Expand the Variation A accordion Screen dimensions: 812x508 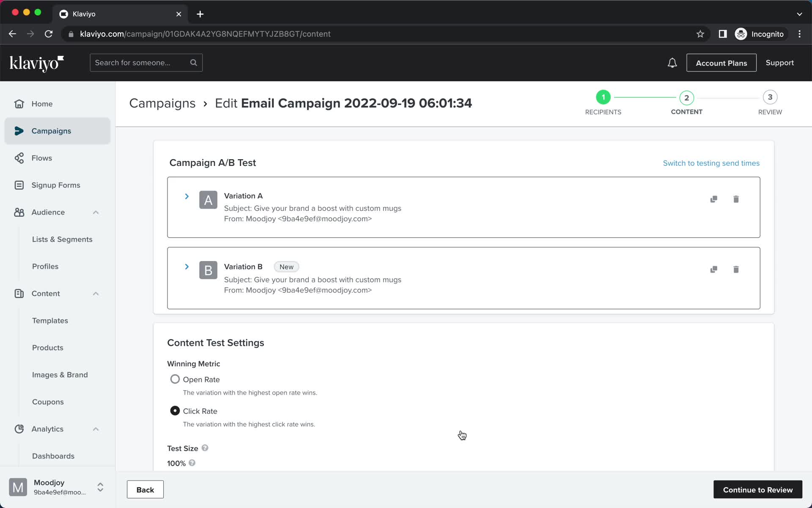pos(187,196)
